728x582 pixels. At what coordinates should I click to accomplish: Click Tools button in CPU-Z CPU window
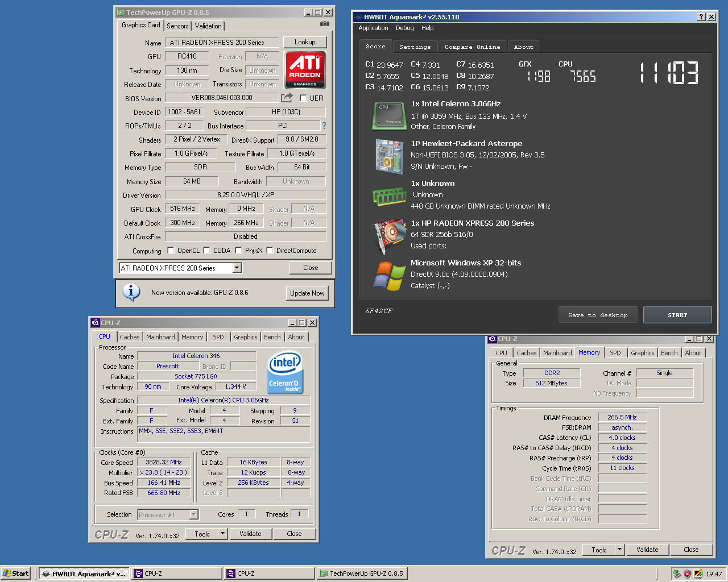tap(202, 534)
